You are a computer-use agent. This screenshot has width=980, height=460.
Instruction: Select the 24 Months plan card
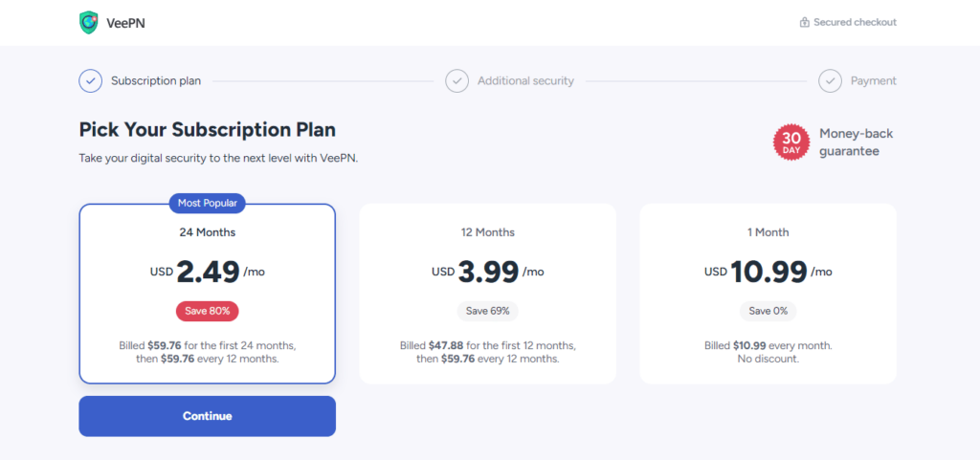click(208, 294)
